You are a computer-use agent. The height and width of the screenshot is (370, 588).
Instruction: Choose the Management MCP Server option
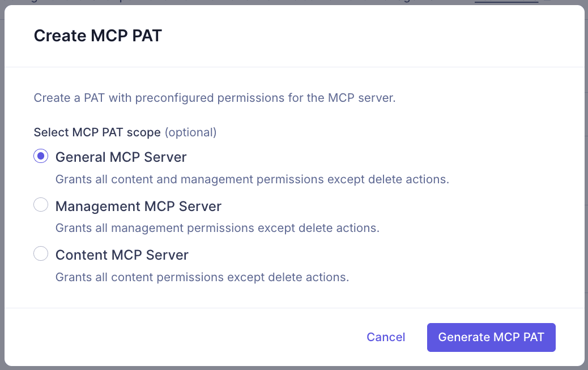[x=41, y=204]
